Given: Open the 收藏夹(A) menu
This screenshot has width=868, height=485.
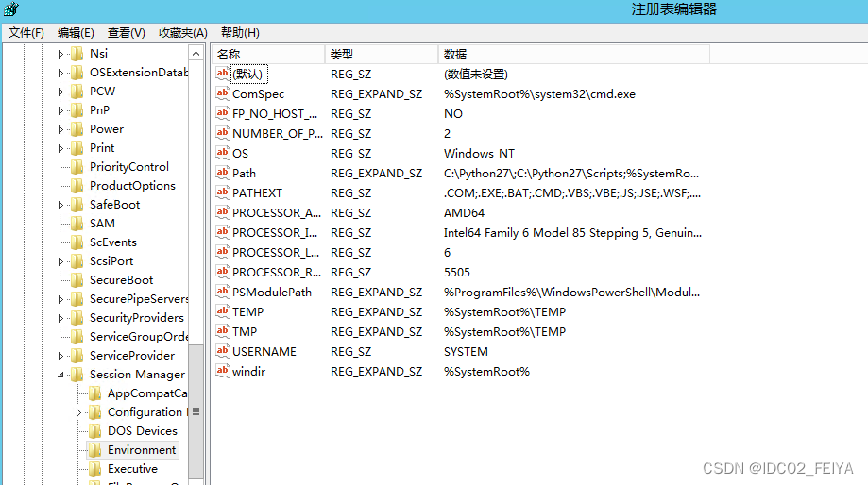Looking at the screenshot, I should coord(182,33).
